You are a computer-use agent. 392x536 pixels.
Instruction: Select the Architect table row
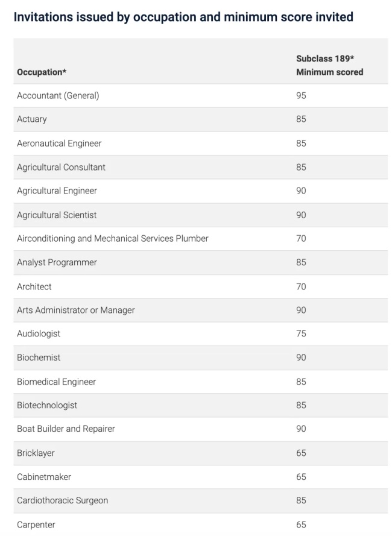[x=200, y=286]
